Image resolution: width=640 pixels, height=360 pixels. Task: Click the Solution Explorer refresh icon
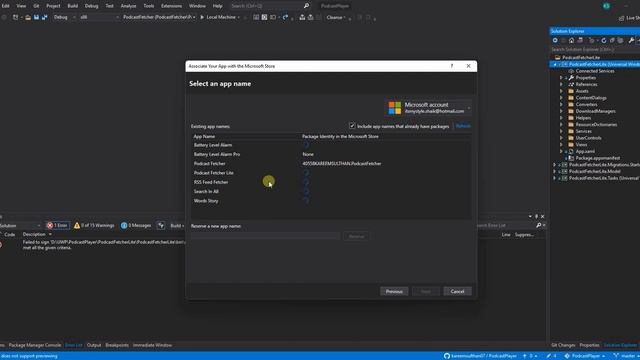(604, 40)
